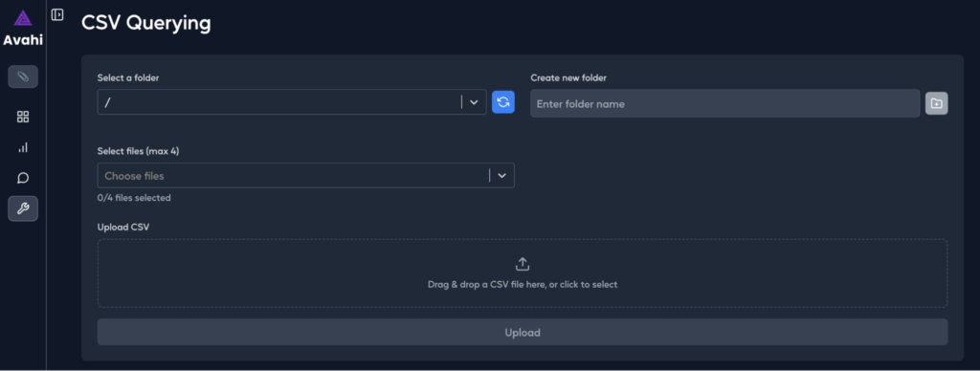Click the Select files (max 4) label
This screenshot has height=371, width=980.
point(139,151)
